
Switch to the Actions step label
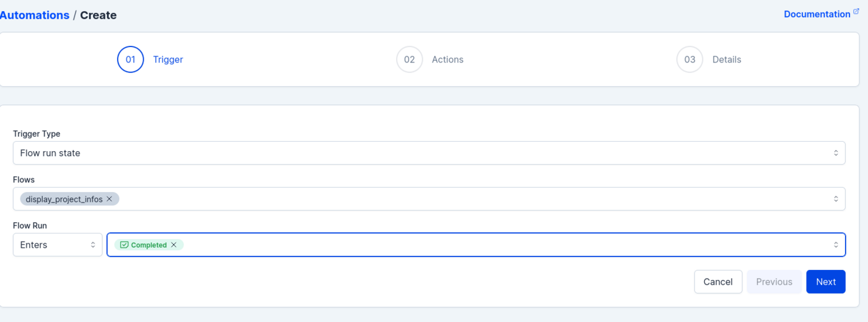[x=448, y=59]
